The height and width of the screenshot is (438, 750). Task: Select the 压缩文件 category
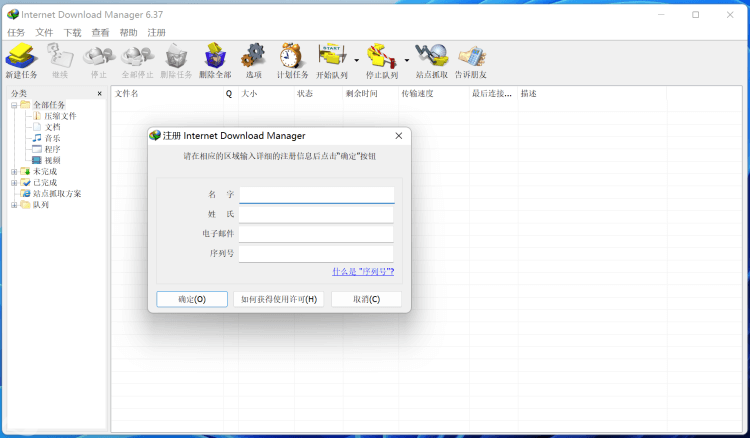click(x=60, y=116)
